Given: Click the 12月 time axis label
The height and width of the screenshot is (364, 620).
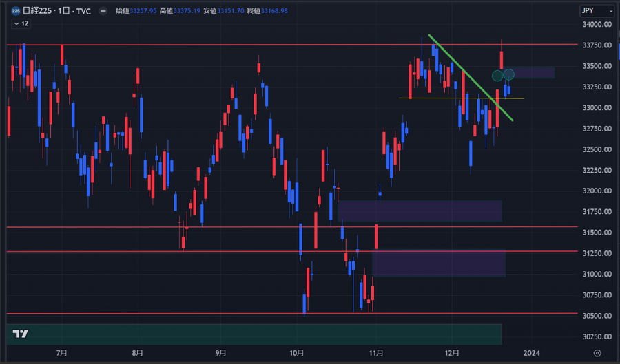Looking at the screenshot, I should tap(452, 353).
